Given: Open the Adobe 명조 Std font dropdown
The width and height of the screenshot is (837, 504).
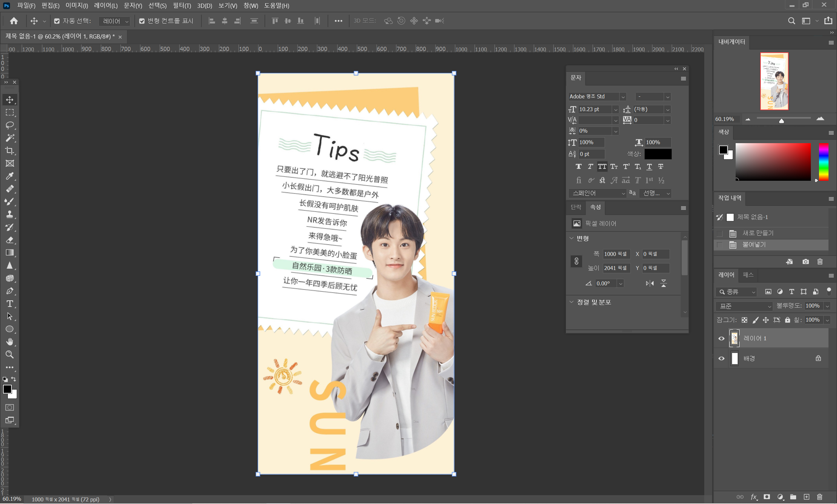Looking at the screenshot, I should click(x=623, y=97).
